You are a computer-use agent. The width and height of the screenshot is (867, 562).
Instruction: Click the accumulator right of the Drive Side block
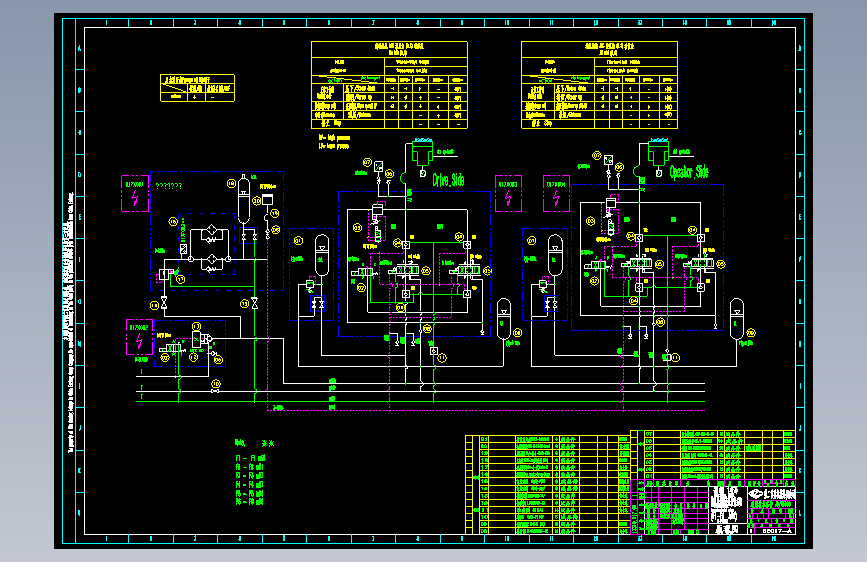504,319
